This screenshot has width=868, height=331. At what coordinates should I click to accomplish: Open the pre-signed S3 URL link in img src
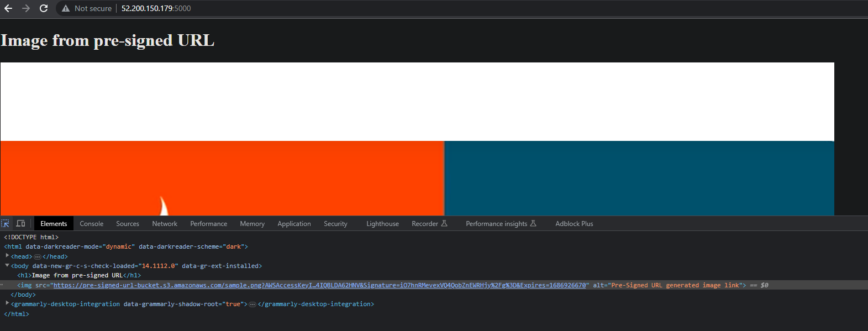[x=319, y=285]
